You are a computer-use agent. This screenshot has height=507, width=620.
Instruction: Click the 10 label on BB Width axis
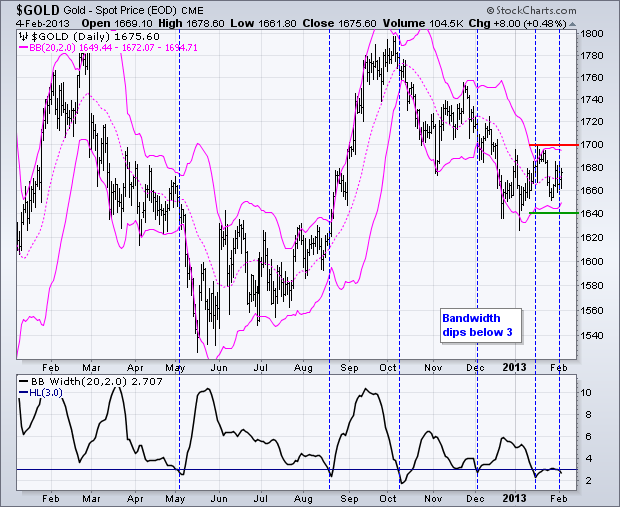click(586, 393)
